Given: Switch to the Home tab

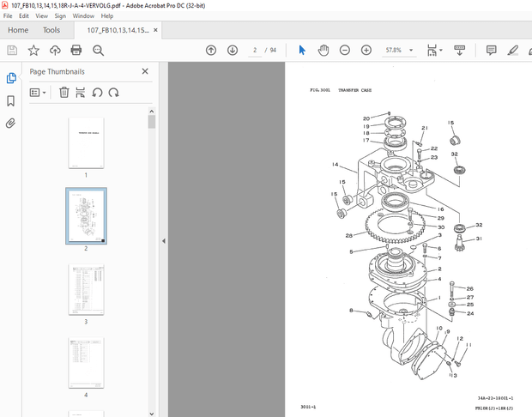Looking at the screenshot, I should [18, 30].
